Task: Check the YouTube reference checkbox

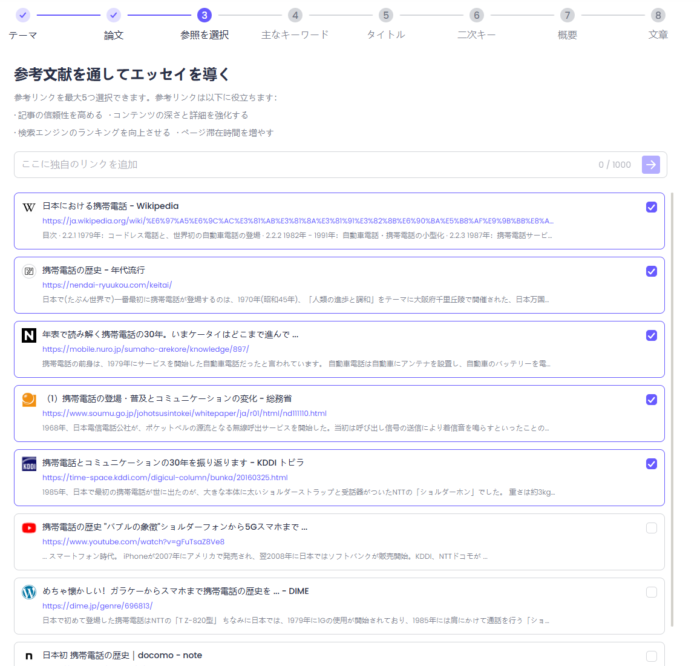Action: [x=651, y=528]
